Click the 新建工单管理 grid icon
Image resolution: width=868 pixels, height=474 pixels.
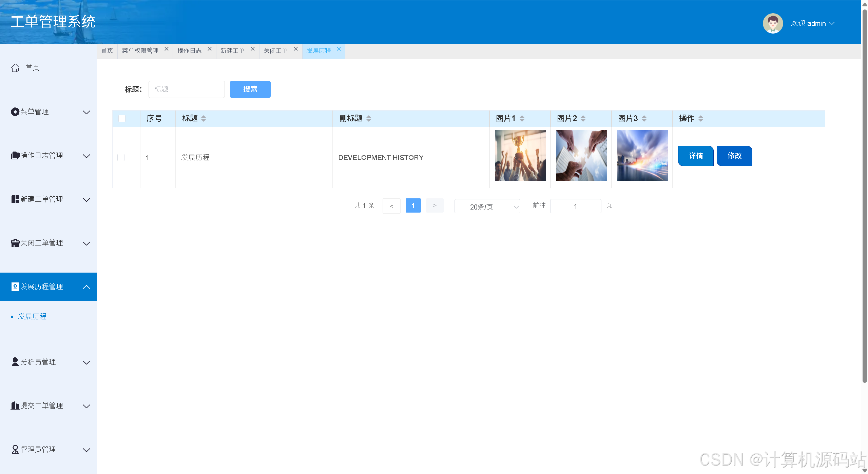click(x=15, y=199)
